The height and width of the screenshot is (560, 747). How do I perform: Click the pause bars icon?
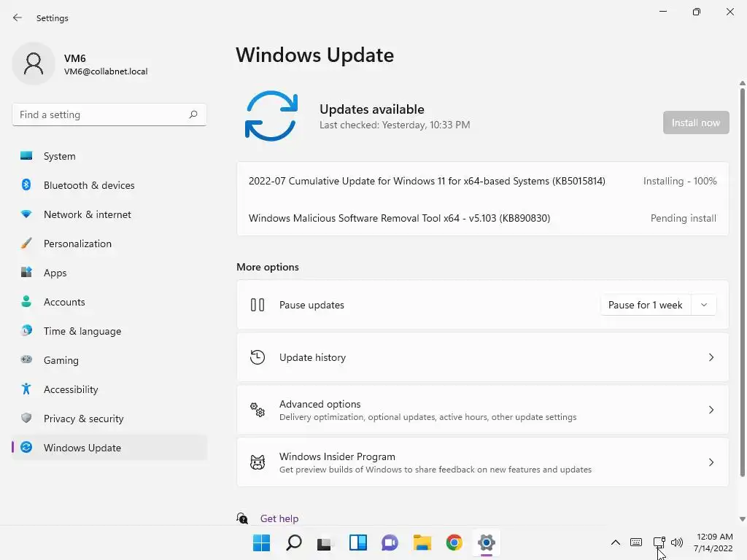258,305
